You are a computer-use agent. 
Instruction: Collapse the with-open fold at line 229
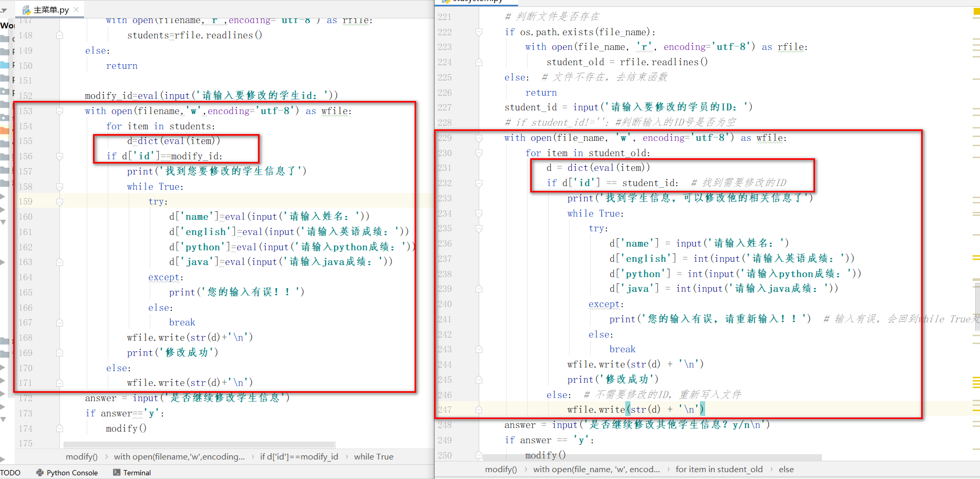(479, 138)
